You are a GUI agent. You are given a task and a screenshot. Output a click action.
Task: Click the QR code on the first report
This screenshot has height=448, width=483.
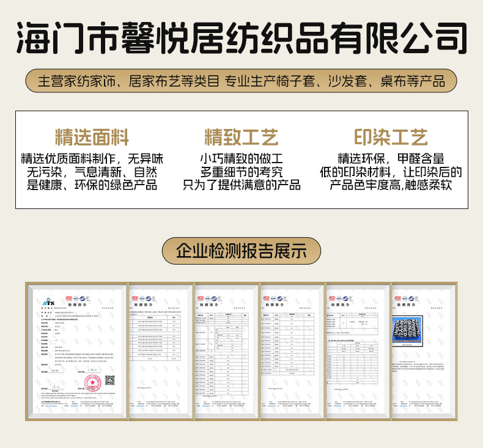109,380
